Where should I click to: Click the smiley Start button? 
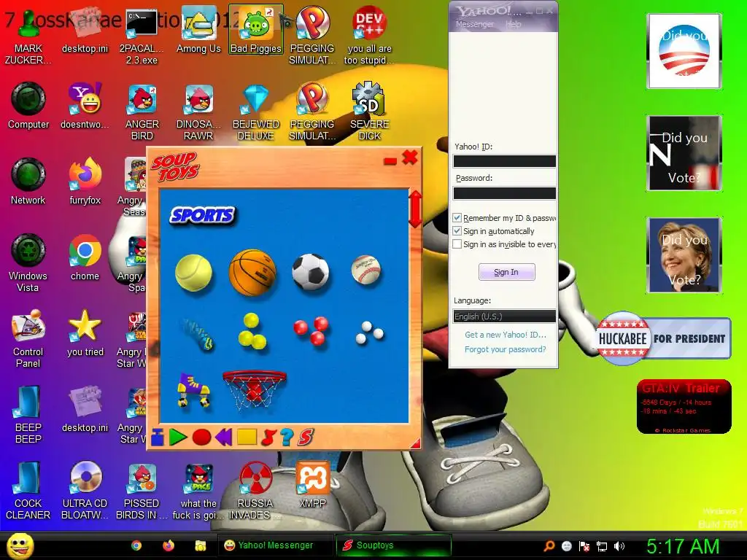point(20,545)
